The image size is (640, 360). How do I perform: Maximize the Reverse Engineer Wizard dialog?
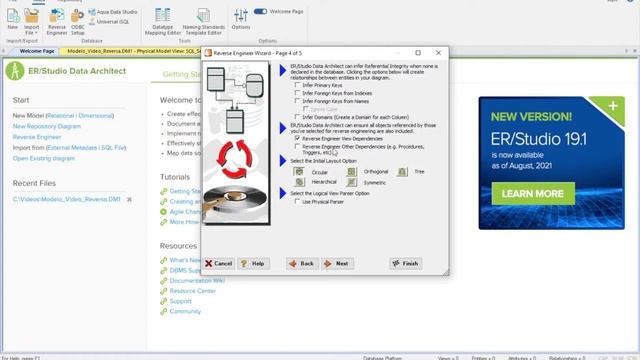pos(418,53)
